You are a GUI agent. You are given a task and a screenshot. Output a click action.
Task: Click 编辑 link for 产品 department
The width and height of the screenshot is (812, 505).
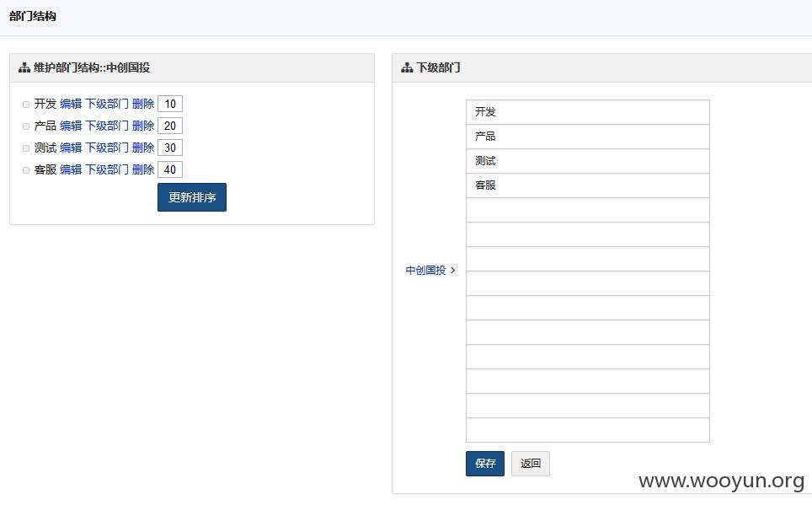[71, 126]
